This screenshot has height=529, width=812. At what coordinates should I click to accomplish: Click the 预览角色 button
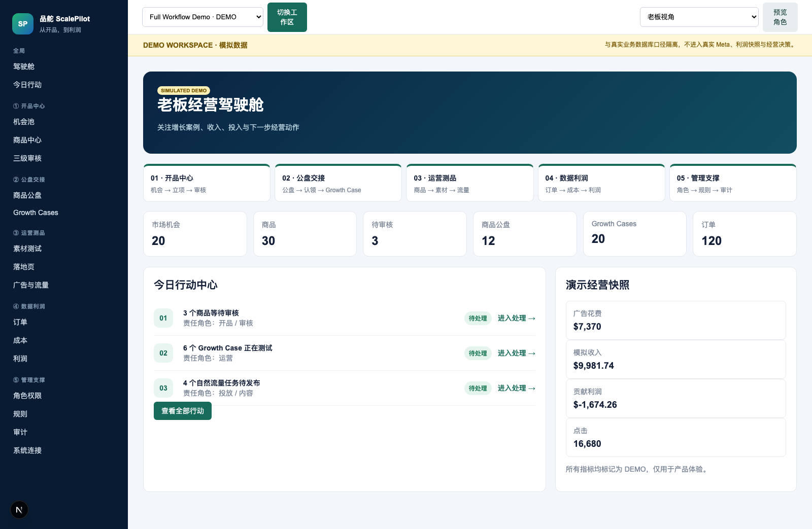(780, 17)
